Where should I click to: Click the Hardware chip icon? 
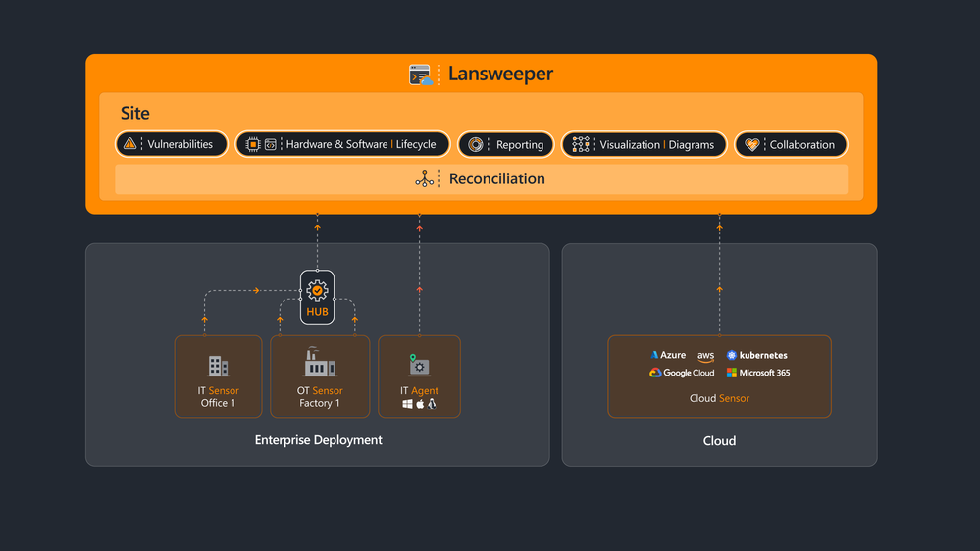point(253,144)
